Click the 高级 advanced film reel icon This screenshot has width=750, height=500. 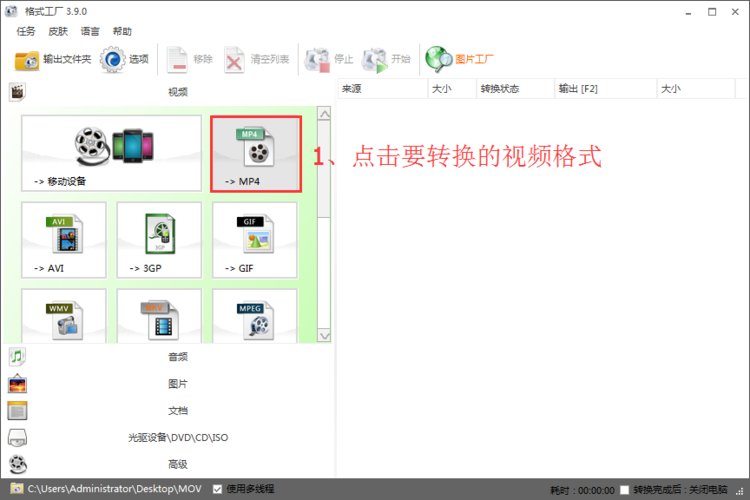click(x=18, y=464)
